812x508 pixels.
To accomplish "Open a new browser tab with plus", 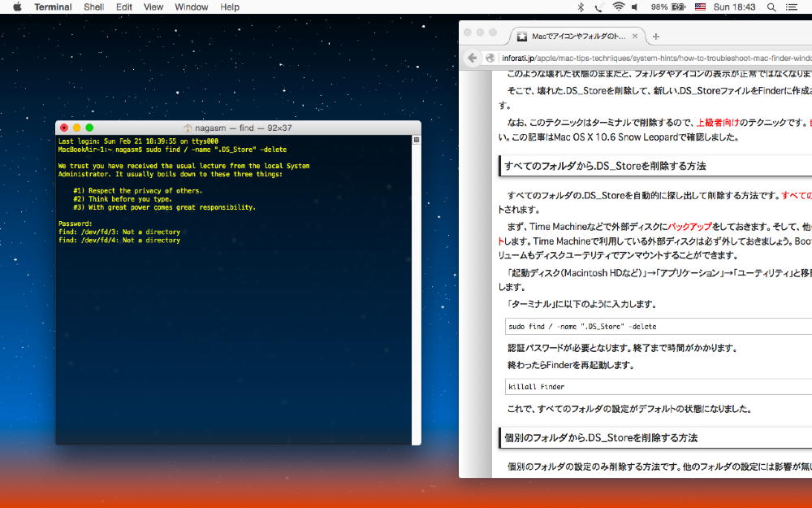I will pos(656,37).
